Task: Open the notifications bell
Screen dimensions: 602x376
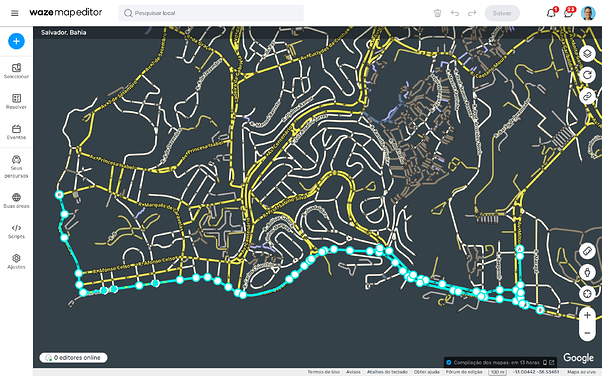Action: pyautogui.click(x=551, y=13)
